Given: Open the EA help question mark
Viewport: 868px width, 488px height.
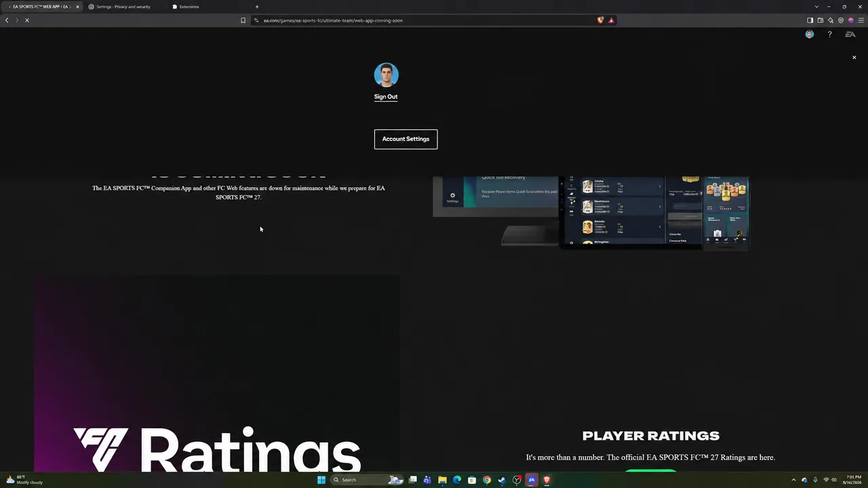Looking at the screenshot, I should (829, 35).
